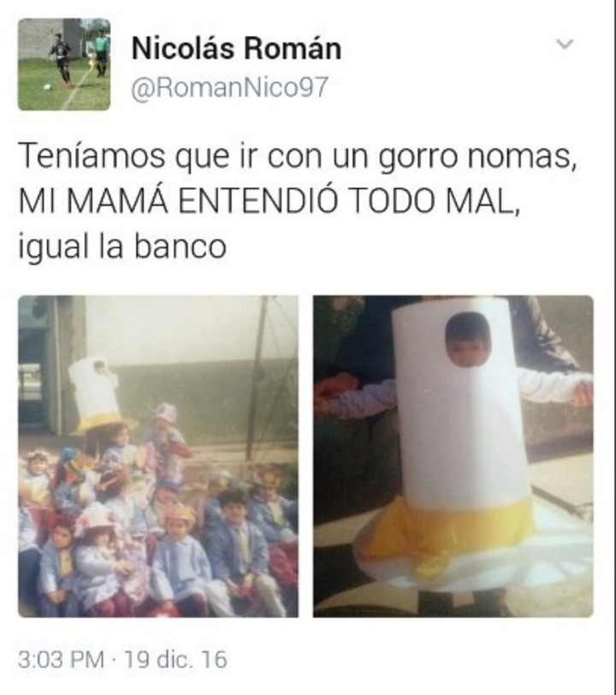
Task: Open the tweet options chevron dropdown
Action: (x=565, y=44)
